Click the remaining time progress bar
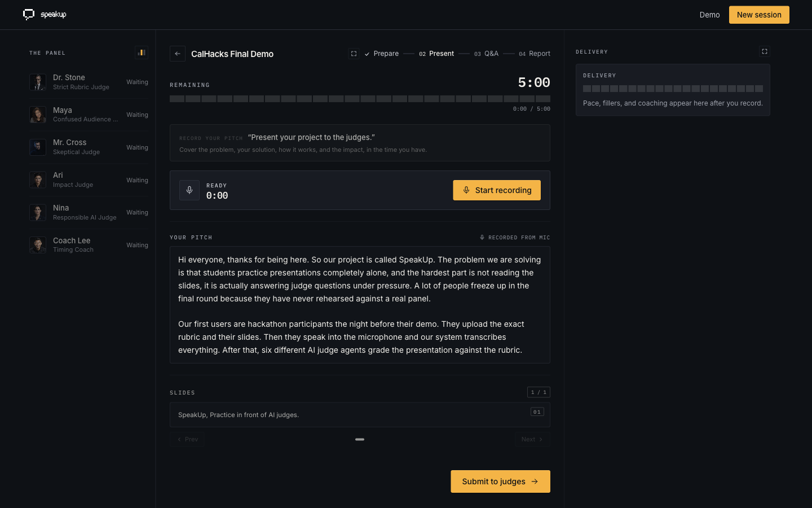The height and width of the screenshot is (508, 812). pos(360,99)
